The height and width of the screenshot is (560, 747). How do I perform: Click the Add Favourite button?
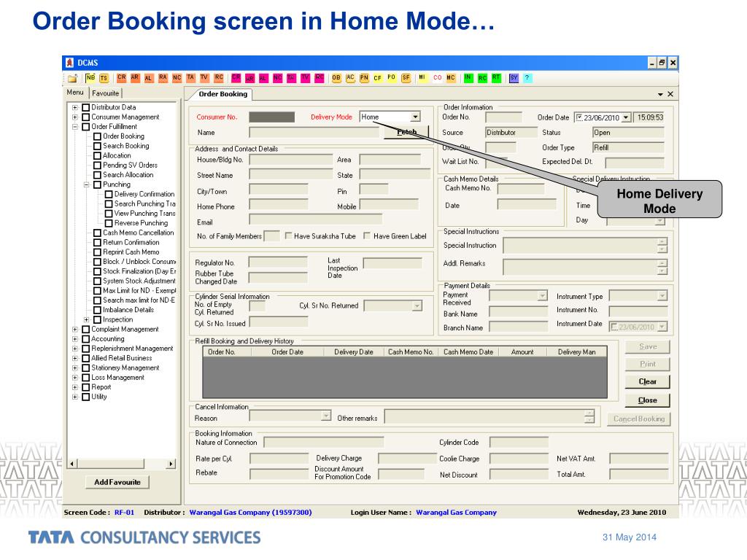pyautogui.click(x=117, y=482)
